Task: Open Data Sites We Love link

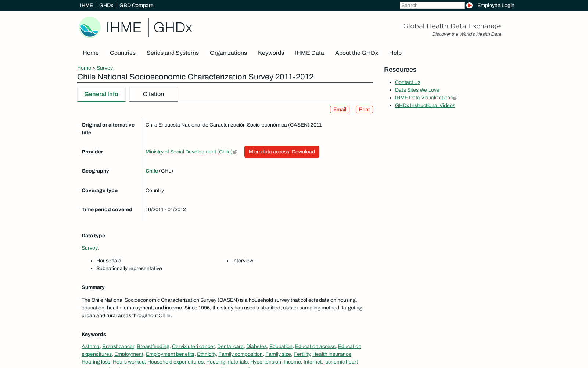Action: pyautogui.click(x=417, y=90)
